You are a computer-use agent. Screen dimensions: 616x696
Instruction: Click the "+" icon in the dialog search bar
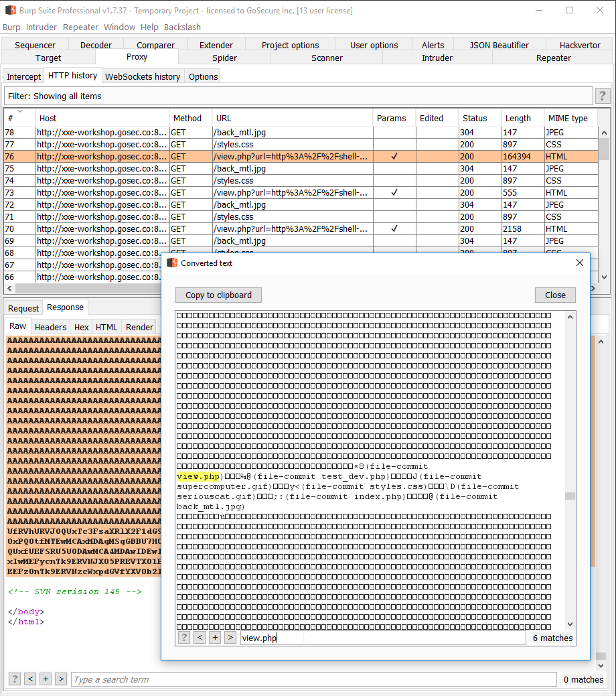pos(215,637)
